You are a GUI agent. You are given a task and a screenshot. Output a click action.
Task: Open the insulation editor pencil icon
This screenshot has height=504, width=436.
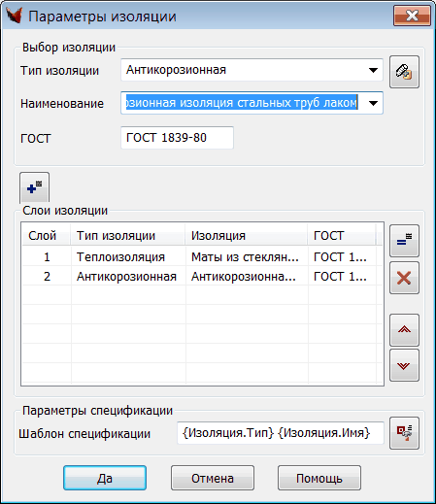(404, 72)
